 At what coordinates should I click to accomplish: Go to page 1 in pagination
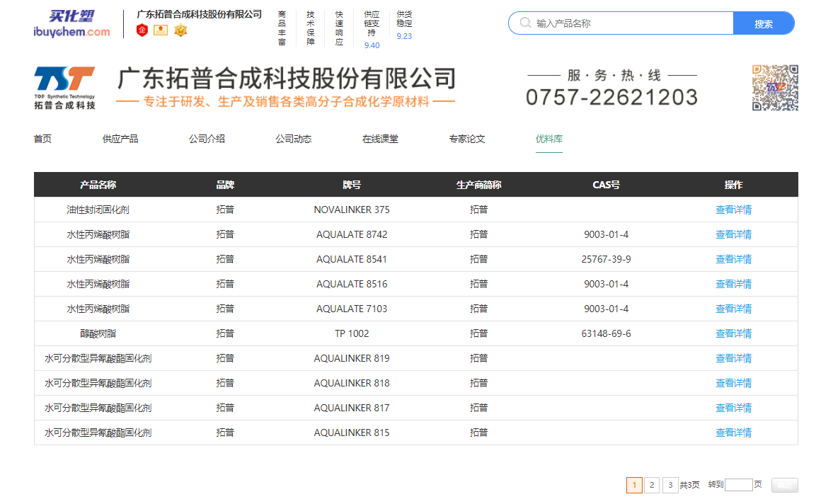pos(634,485)
